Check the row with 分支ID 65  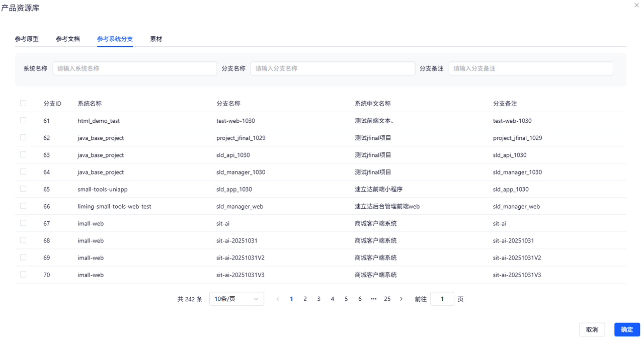(23, 189)
